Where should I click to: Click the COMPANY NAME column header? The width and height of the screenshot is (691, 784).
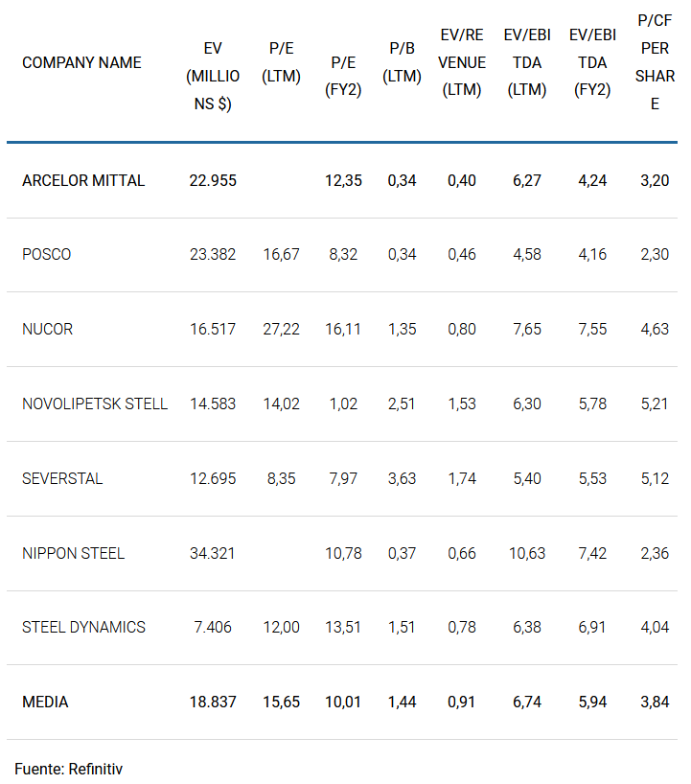pyautogui.click(x=81, y=62)
